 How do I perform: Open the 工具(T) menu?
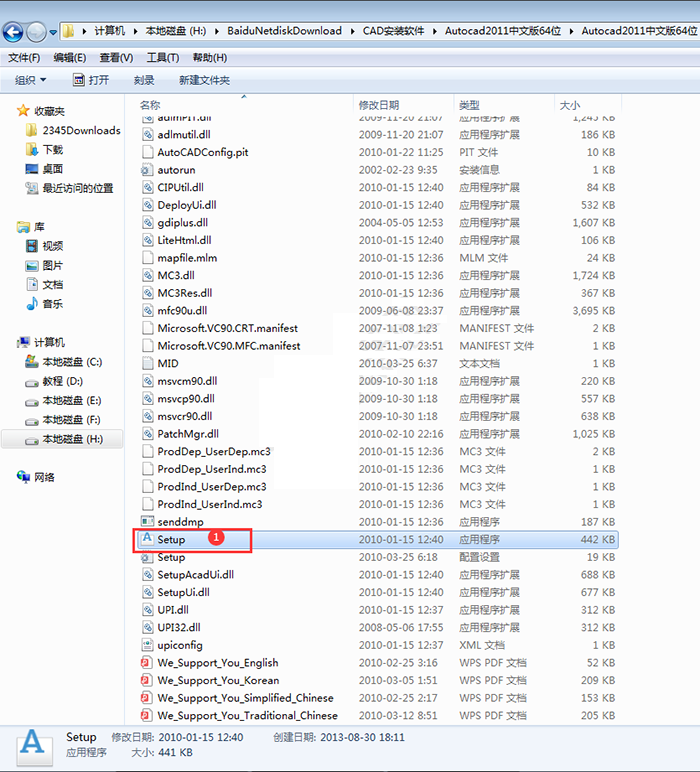coord(162,58)
